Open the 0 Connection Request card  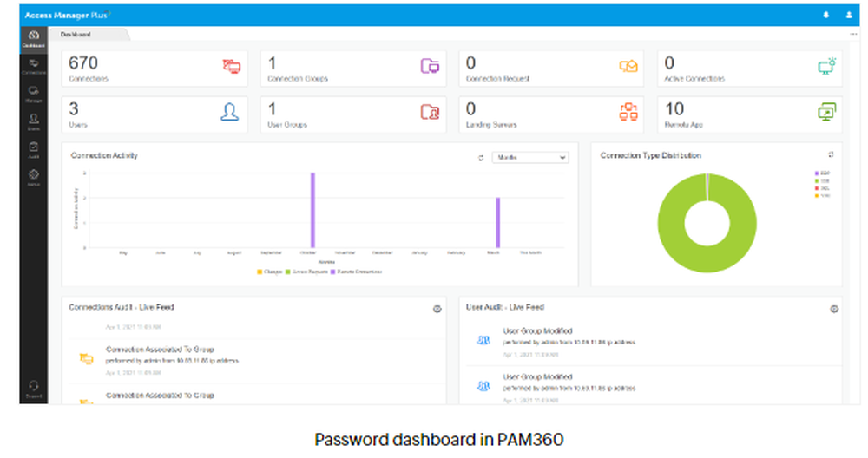(551, 69)
